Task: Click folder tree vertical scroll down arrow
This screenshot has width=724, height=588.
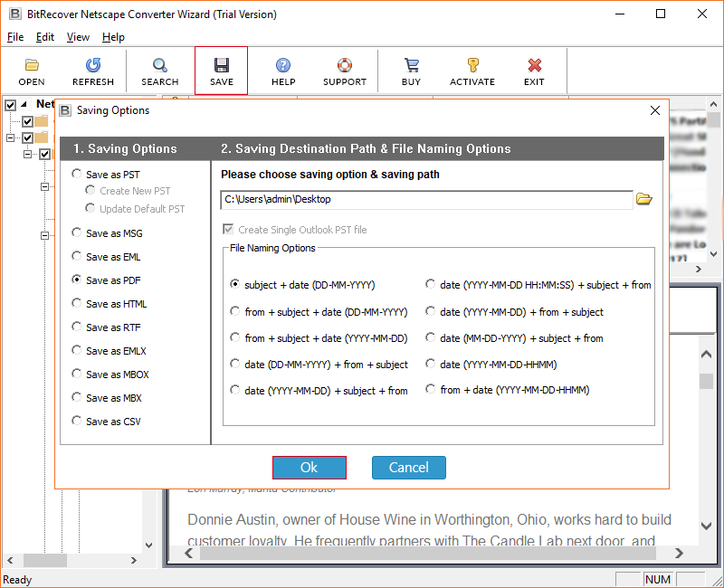Action: pyautogui.click(x=148, y=545)
